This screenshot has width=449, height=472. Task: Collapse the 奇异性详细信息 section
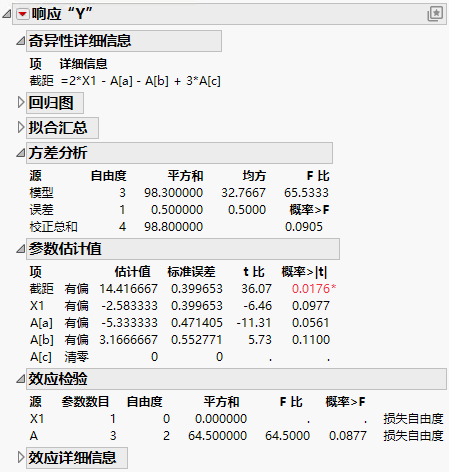tap(21, 41)
